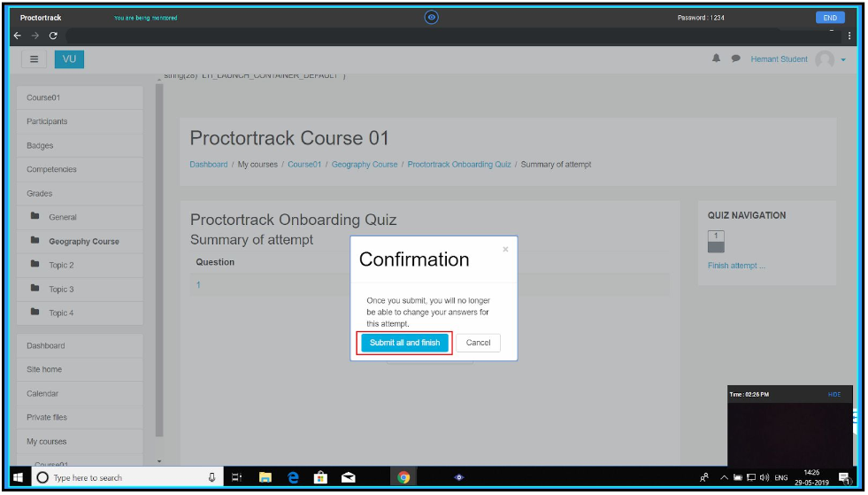Click the battery icon in system tray
The width and height of the screenshot is (868, 495).
(738, 477)
